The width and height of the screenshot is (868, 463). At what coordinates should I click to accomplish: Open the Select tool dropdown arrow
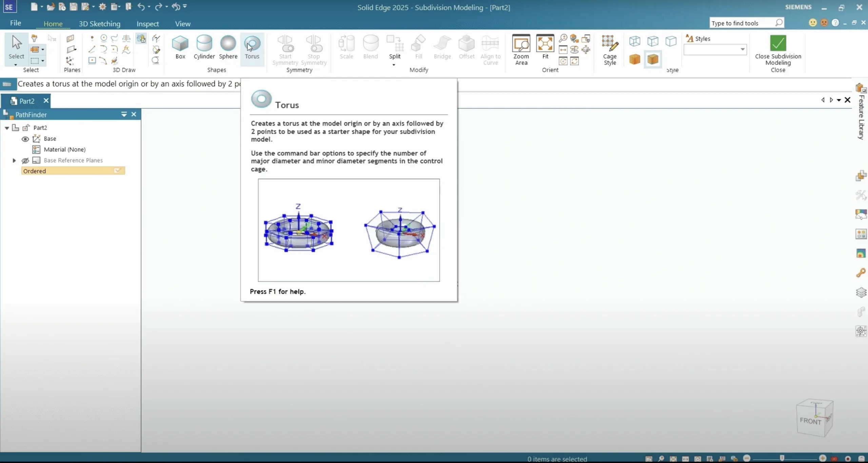(x=16, y=65)
